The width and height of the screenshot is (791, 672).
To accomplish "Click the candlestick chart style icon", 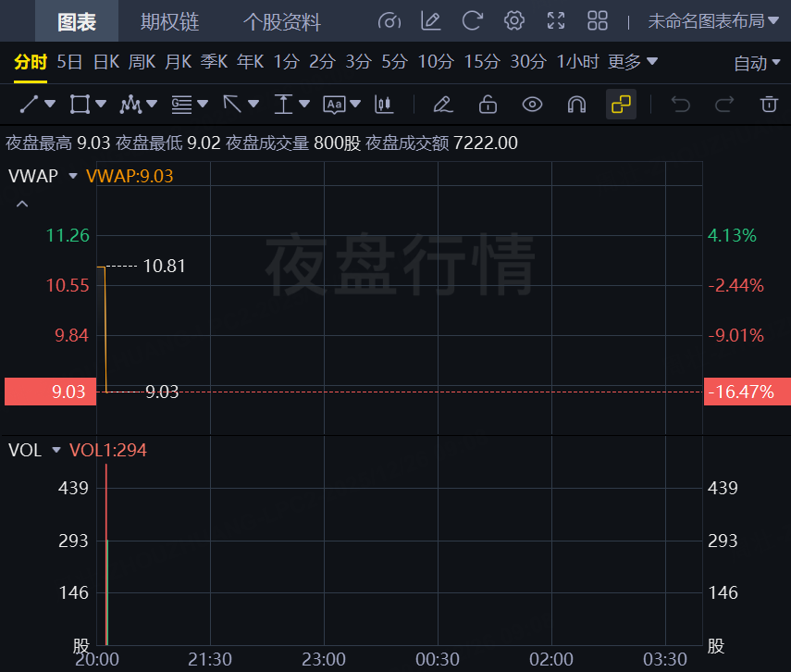I will click(x=384, y=104).
